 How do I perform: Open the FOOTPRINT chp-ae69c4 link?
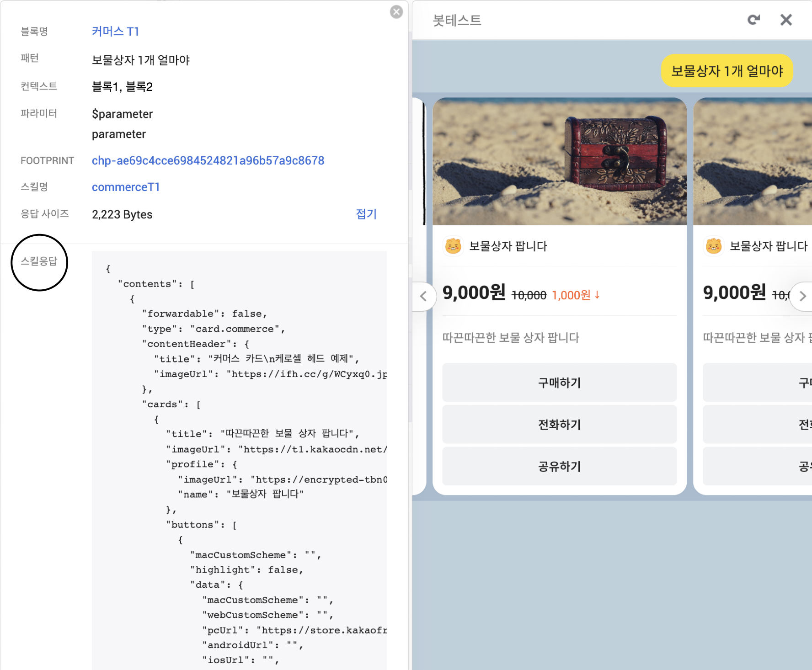click(208, 161)
